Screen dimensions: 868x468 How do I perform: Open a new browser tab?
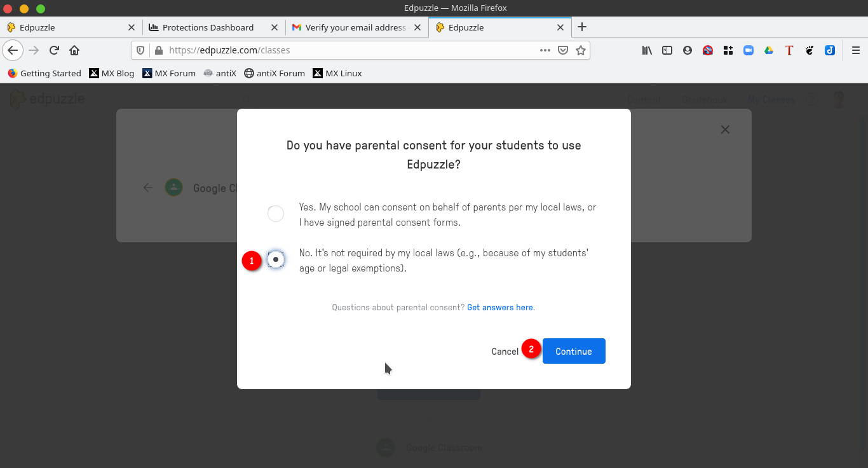(581, 27)
